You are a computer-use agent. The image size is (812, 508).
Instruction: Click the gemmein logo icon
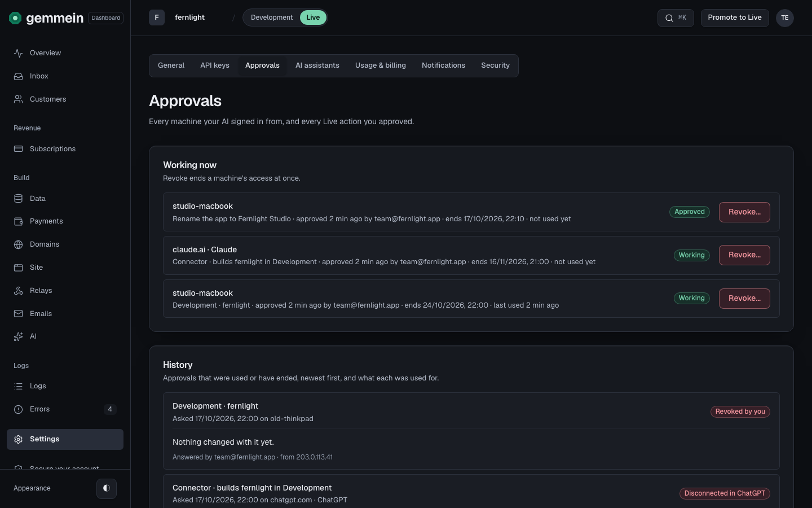[15, 18]
